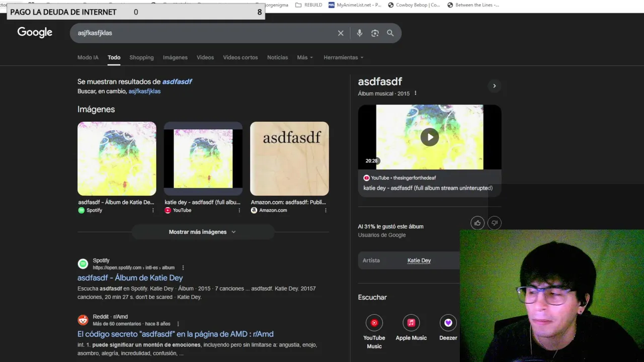Open asdfasdf - Álbum de Katie Dey result

click(130, 278)
